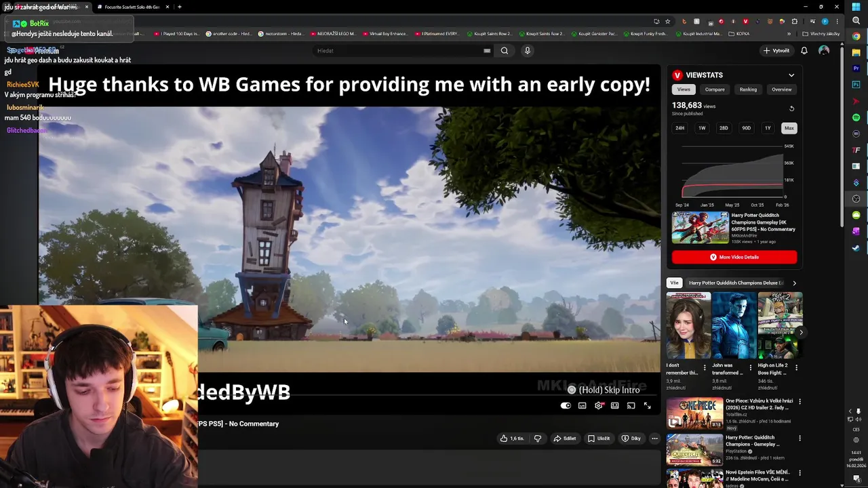
Task: Show more category chips with right arrow
Action: click(x=794, y=283)
